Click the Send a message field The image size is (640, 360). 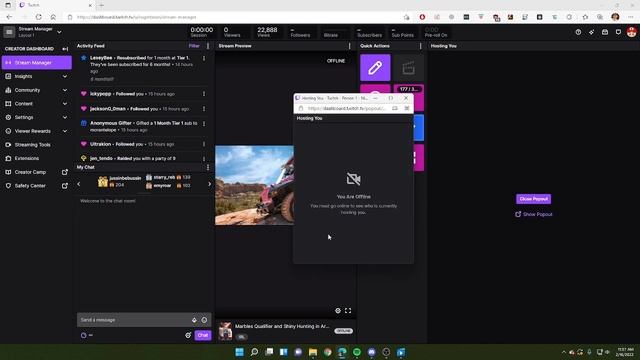click(135, 320)
